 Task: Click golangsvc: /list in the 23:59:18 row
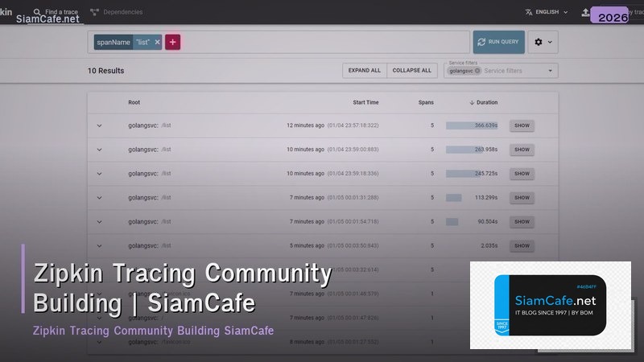[x=150, y=173]
